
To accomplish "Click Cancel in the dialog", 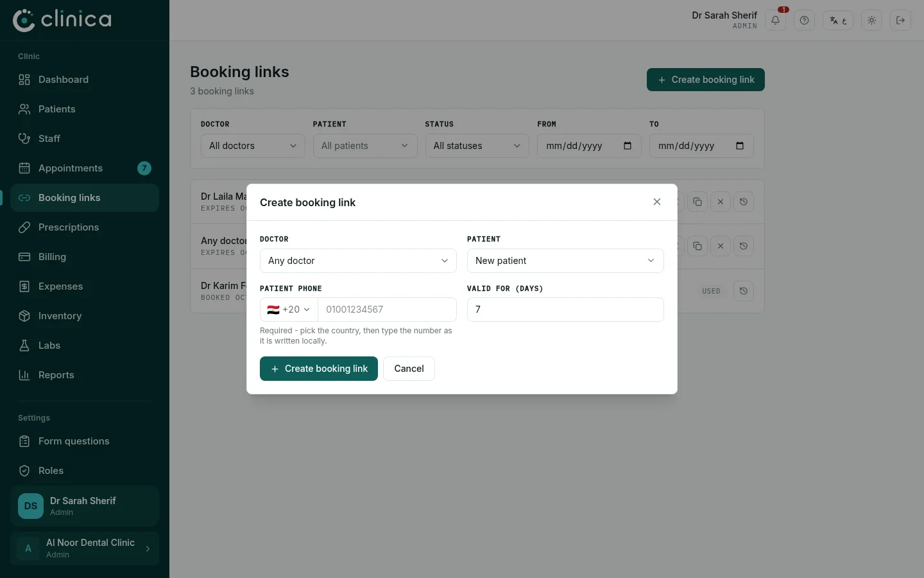I will [409, 369].
